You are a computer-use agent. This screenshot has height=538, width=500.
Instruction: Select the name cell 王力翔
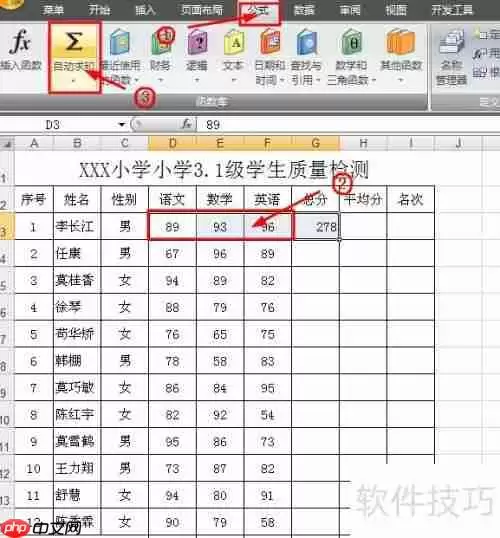77,468
